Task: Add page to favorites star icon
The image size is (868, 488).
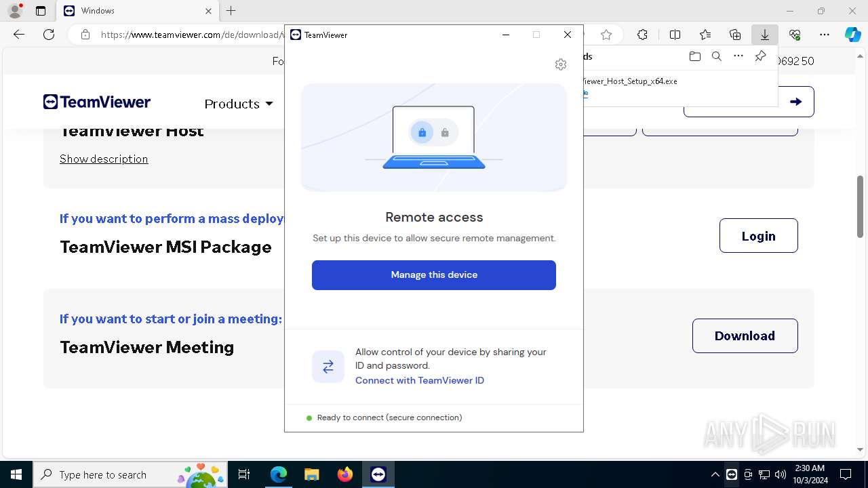Action: [606, 35]
